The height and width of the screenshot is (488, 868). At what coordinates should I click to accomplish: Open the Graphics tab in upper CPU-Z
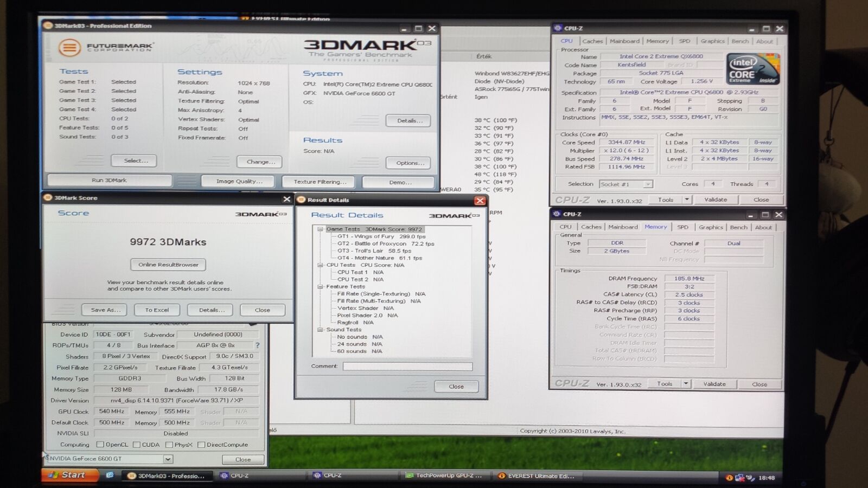(x=712, y=41)
